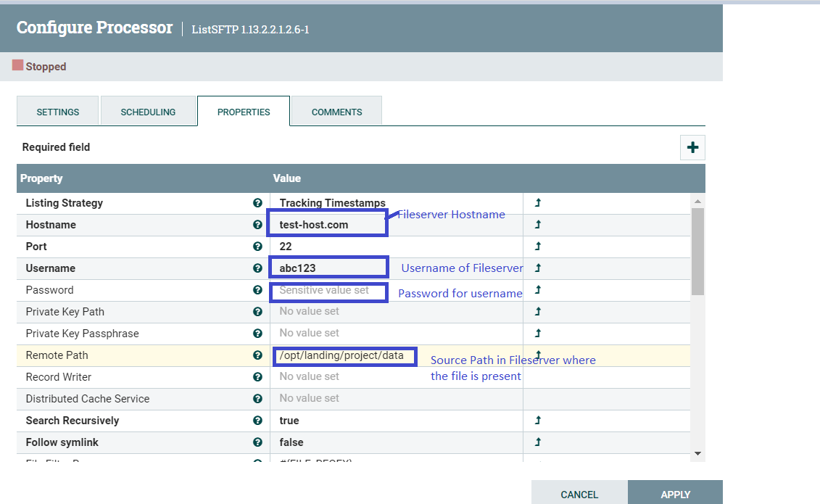The height and width of the screenshot is (504, 820).
Task: Open help for the Listing Strategy property
Action: pos(257,203)
